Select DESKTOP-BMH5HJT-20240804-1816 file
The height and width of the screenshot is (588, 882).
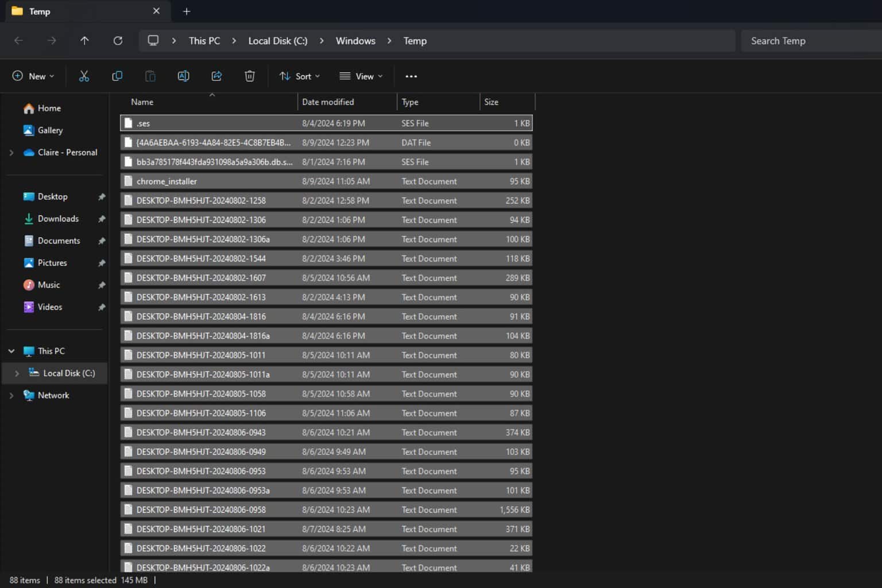coord(326,316)
